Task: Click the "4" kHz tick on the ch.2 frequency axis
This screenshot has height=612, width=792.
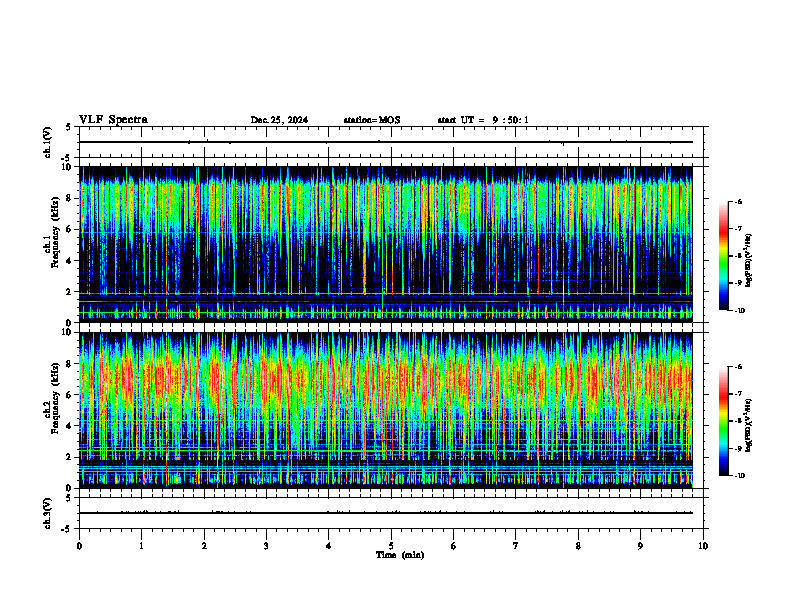Action: (70, 426)
